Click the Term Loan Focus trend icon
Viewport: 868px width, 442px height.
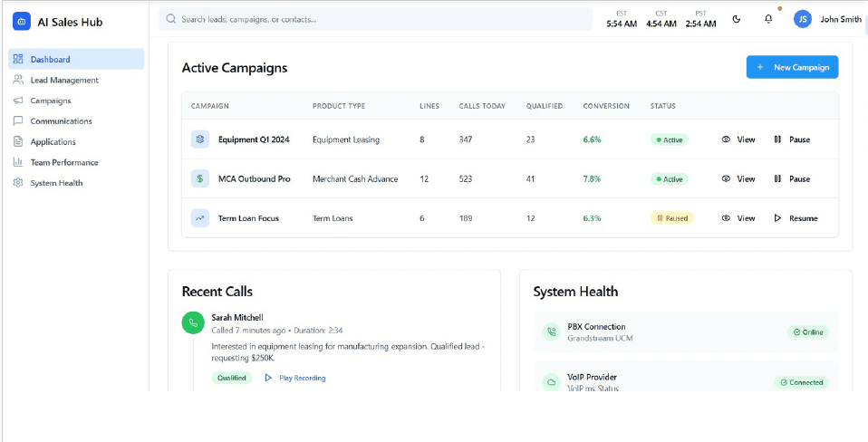pos(199,218)
